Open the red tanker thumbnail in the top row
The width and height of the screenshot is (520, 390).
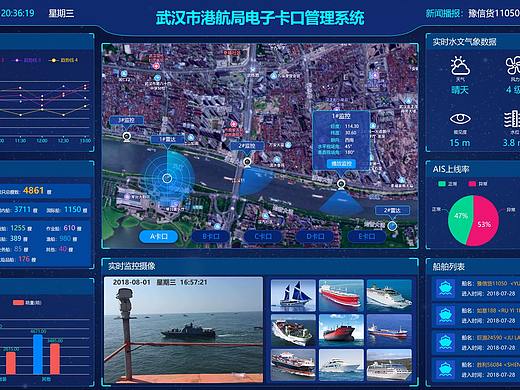[x=341, y=295]
